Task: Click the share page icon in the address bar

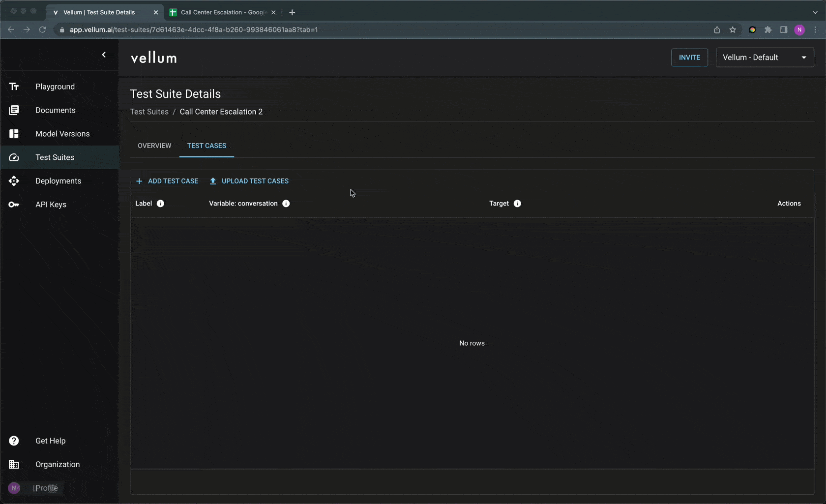Action: click(x=717, y=30)
